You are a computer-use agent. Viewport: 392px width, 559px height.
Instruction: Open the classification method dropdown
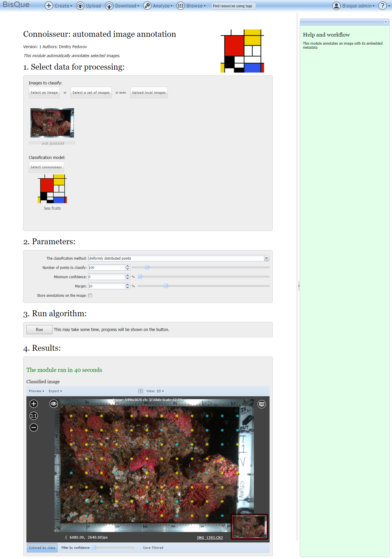(266, 258)
